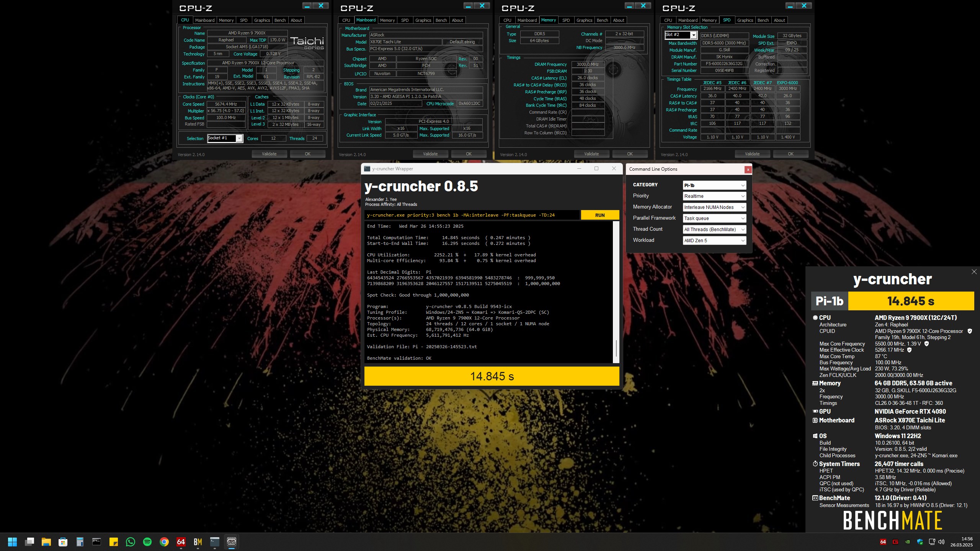This screenshot has height=551, width=980.
Task: Open File Explorer from the taskbar
Action: pos(46,542)
